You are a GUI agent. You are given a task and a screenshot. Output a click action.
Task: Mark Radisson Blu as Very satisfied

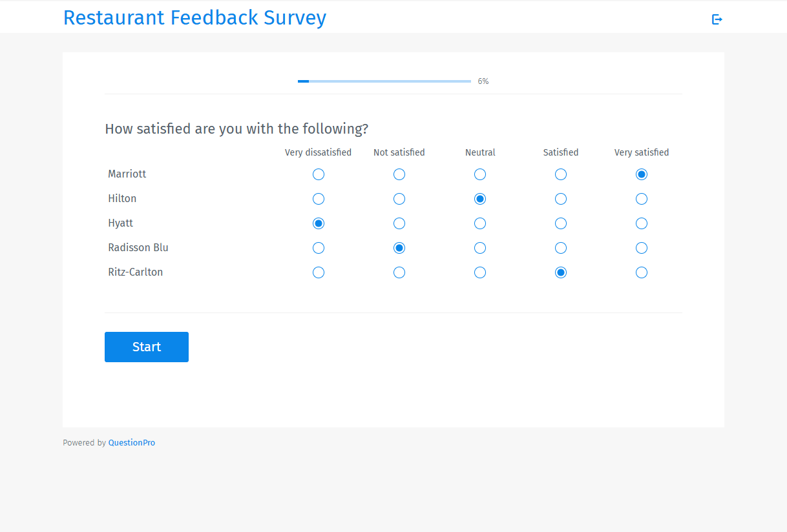pos(641,247)
